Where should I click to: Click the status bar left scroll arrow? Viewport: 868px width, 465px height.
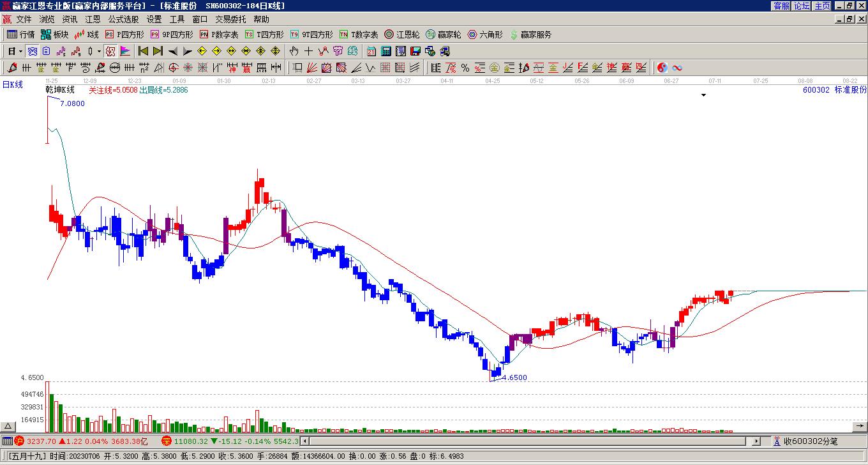coord(304,441)
